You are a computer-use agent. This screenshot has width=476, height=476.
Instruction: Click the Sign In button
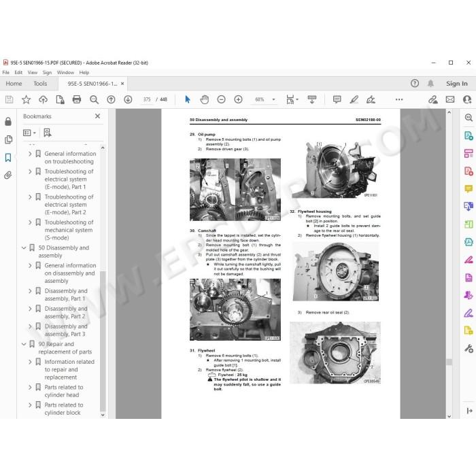[x=456, y=84]
